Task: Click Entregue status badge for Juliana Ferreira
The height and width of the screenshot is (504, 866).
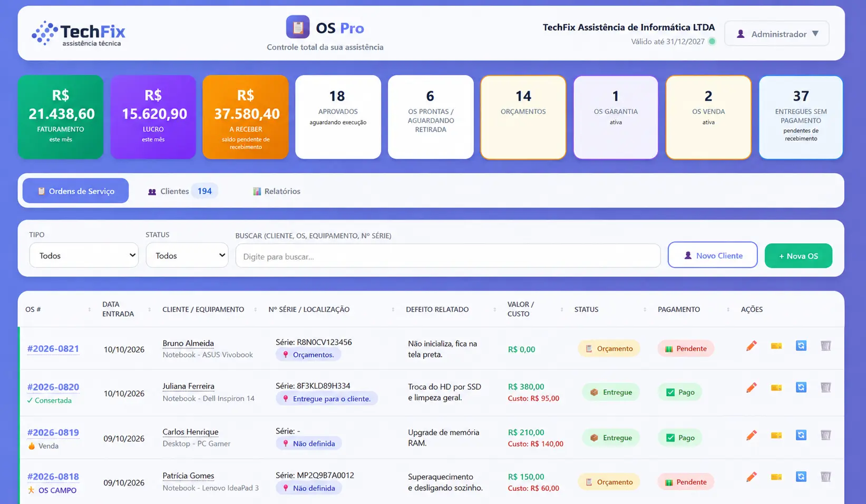Action: 611,392
